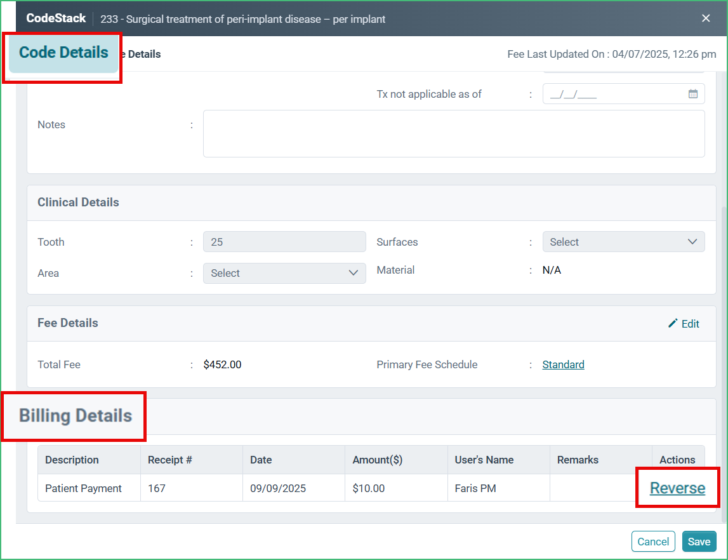728x560 pixels.
Task: Click the Receipt number 167 cell
Action: point(190,488)
